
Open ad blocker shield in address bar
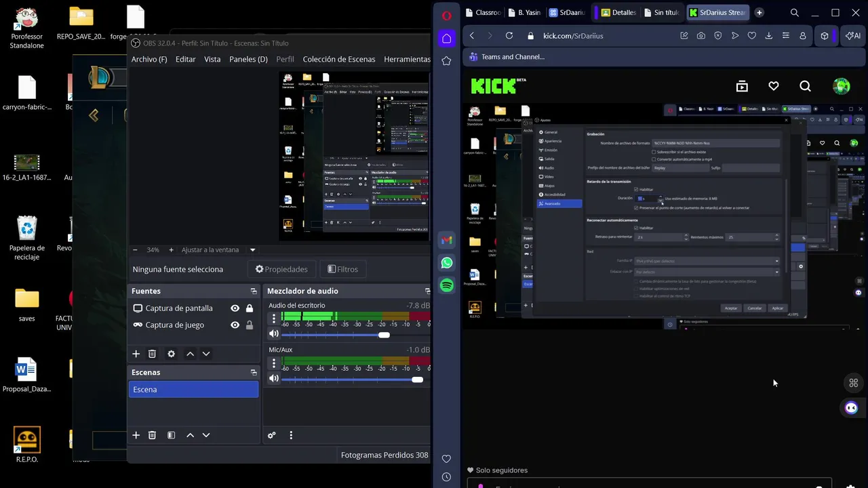pos(718,36)
